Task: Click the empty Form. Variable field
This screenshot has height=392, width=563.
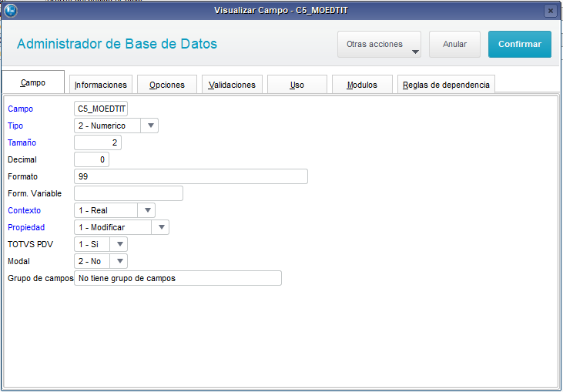Action: pyautogui.click(x=129, y=193)
